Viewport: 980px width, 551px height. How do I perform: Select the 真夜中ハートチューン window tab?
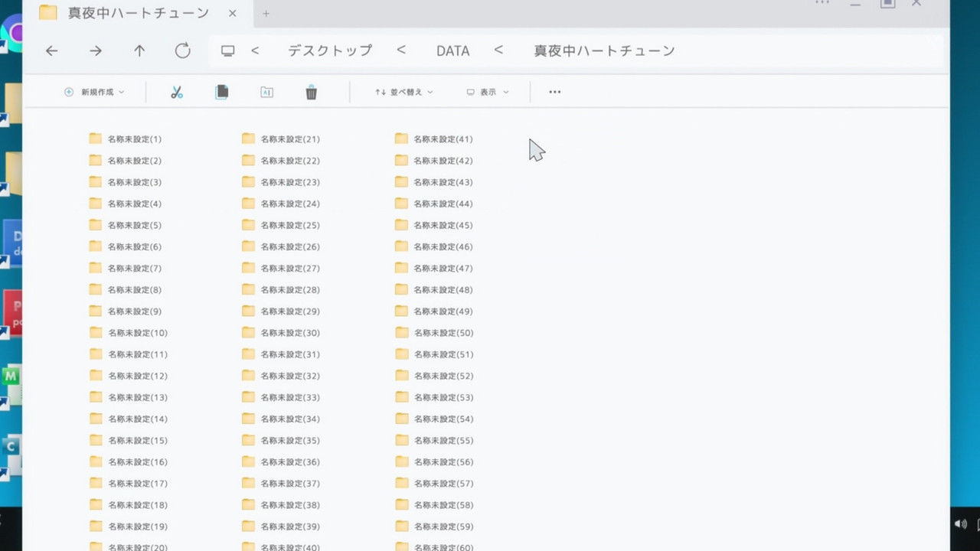point(138,13)
